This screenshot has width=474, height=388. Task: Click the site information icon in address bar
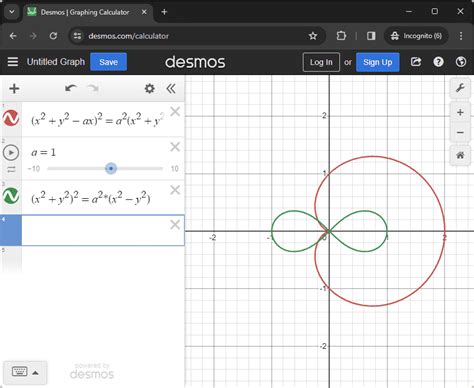click(77, 36)
